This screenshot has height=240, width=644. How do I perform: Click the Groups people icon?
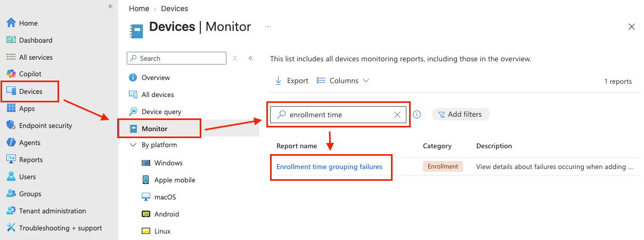tap(11, 194)
